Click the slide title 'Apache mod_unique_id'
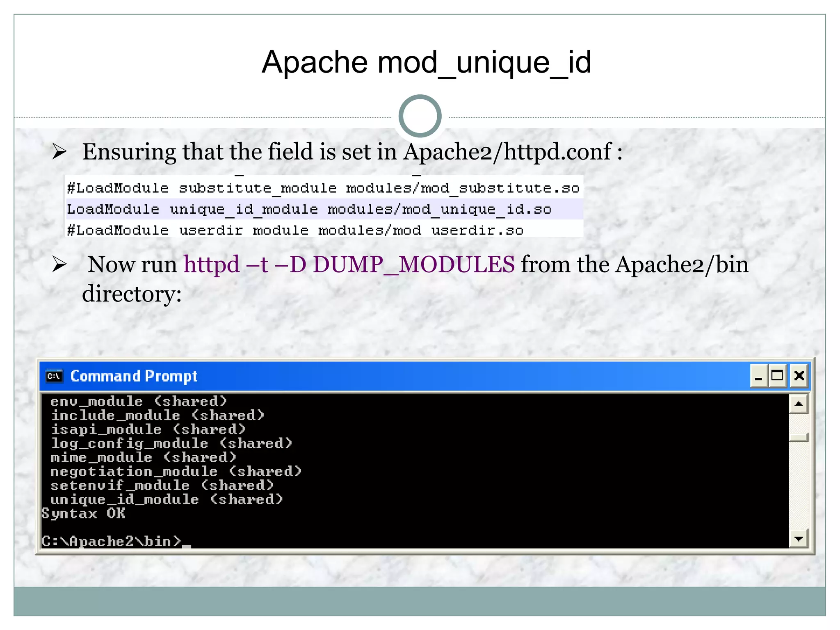840x630 pixels. [x=427, y=62]
